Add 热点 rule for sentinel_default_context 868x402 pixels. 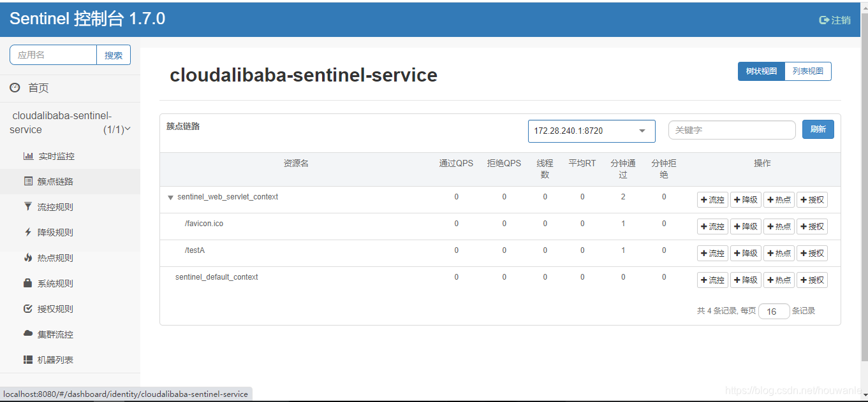(x=779, y=280)
